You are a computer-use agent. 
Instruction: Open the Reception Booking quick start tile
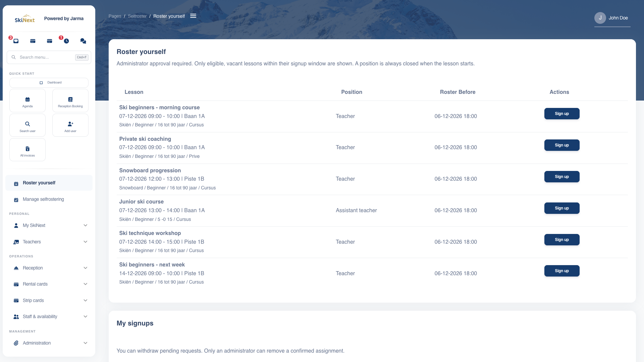click(x=70, y=101)
